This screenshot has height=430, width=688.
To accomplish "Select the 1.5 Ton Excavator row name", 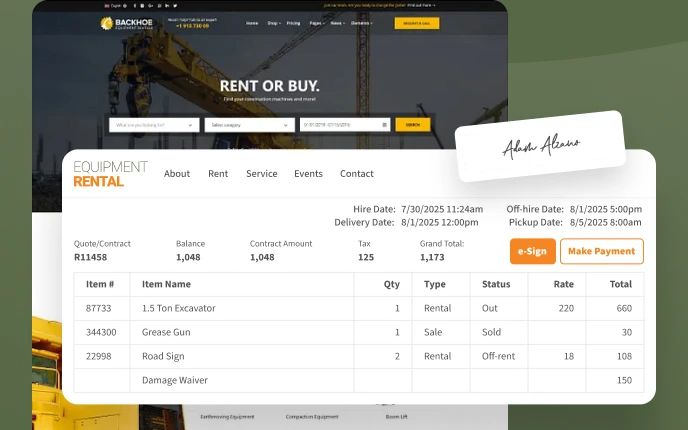I will pyautogui.click(x=179, y=308).
